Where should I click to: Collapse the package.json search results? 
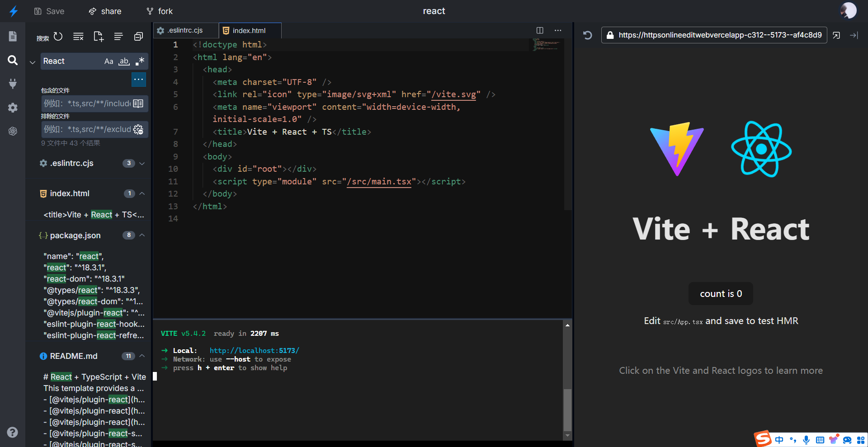click(x=142, y=235)
